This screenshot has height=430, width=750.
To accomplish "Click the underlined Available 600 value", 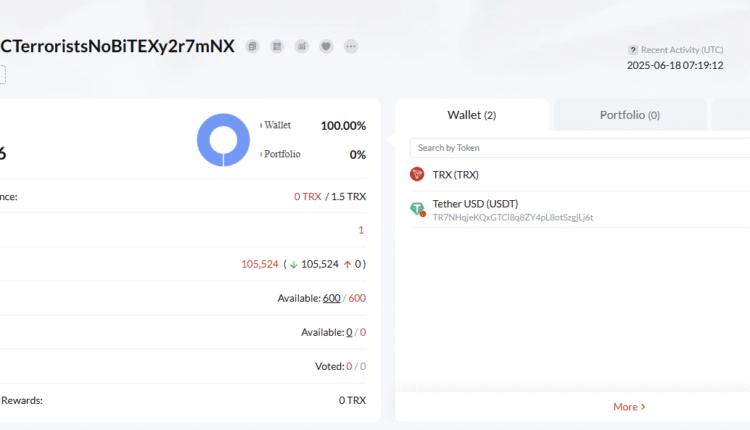I will [331, 298].
